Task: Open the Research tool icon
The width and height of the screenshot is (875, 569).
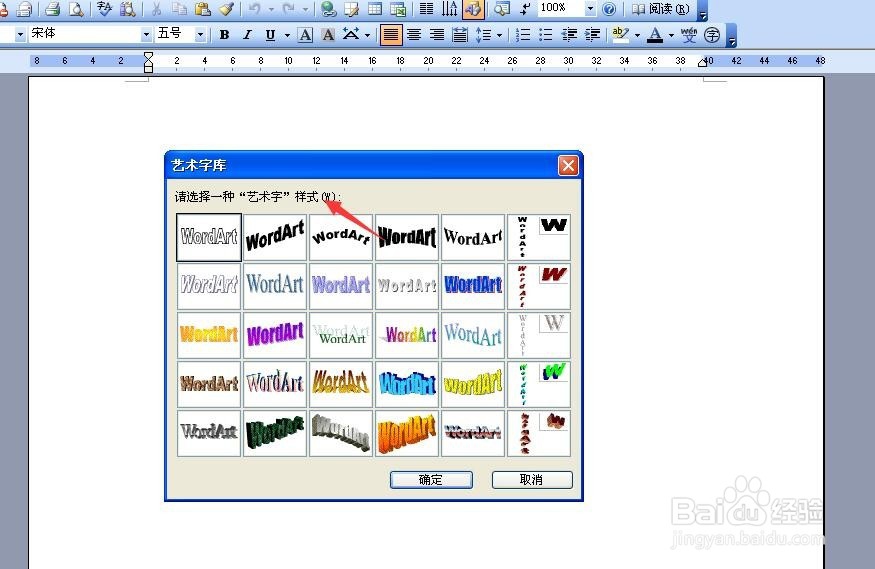Action: [x=128, y=8]
